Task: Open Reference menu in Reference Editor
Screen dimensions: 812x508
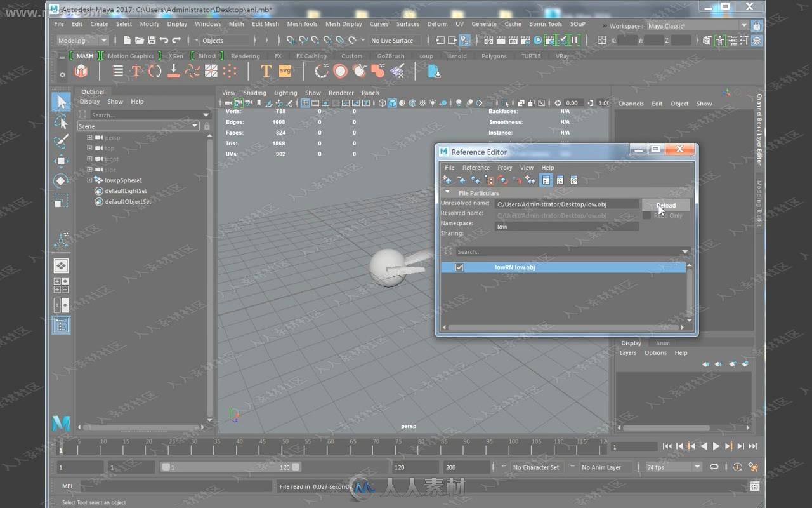Action: point(476,168)
